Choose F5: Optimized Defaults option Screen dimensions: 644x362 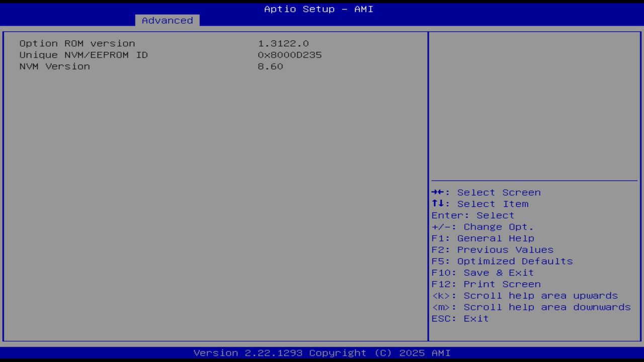click(x=502, y=261)
